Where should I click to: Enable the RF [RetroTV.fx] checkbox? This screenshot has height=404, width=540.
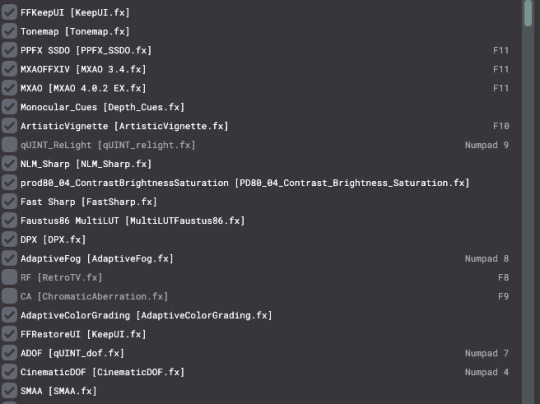(x=9, y=277)
